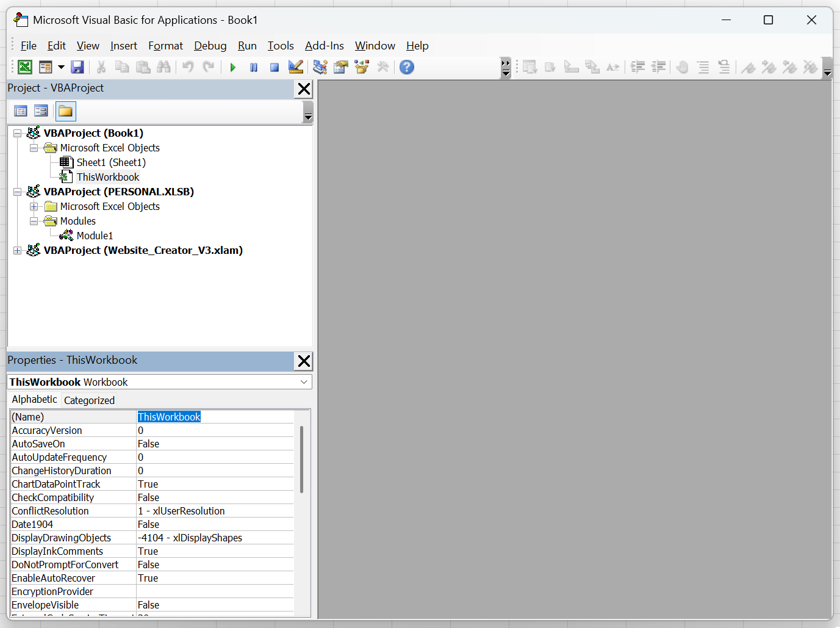Click the Clear All Bookmarks icon

pos(811,67)
